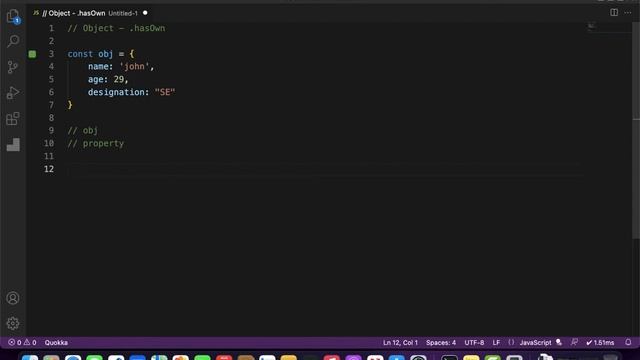The width and height of the screenshot is (640, 360).
Task: Click the name: 'john' property line
Action: [121, 67]
